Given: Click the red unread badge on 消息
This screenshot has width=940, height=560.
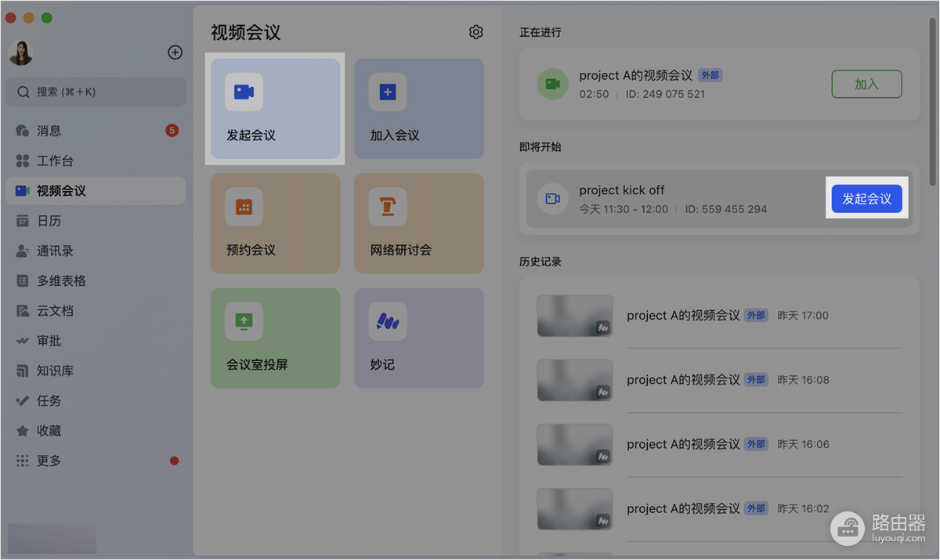Looking at the screenshot, I should tap(172, 131).
